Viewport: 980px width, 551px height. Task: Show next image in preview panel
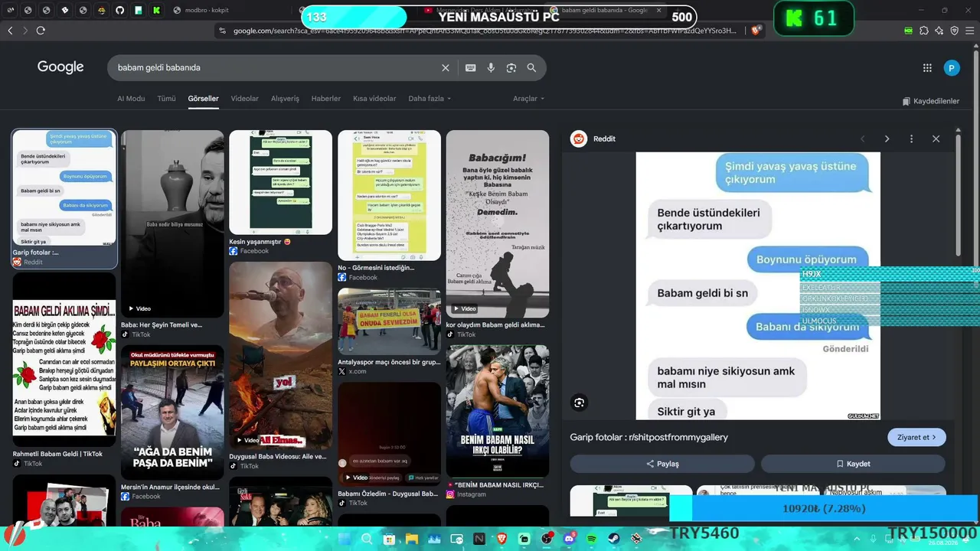887,139
